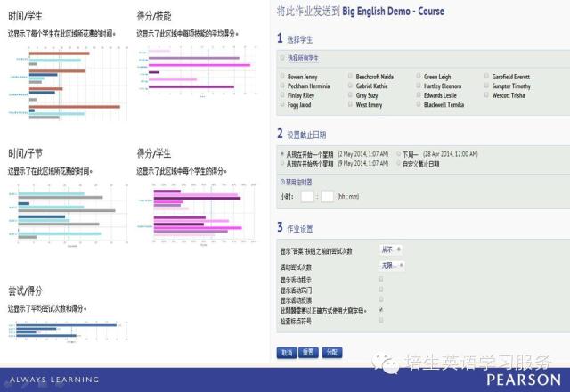Enable the 显示活动提示 checkbox
This screenshot has width=570, height=392.
coord(381,278)
